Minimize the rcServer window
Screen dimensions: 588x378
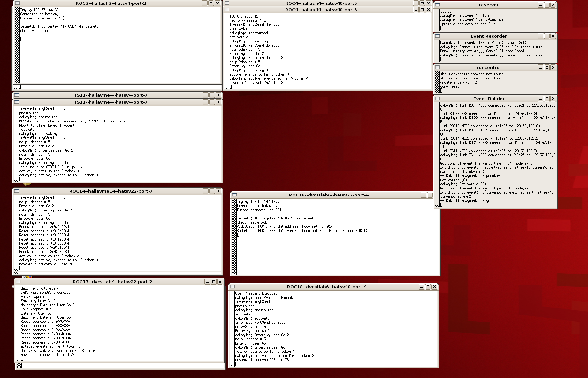[x=540, y=5]
